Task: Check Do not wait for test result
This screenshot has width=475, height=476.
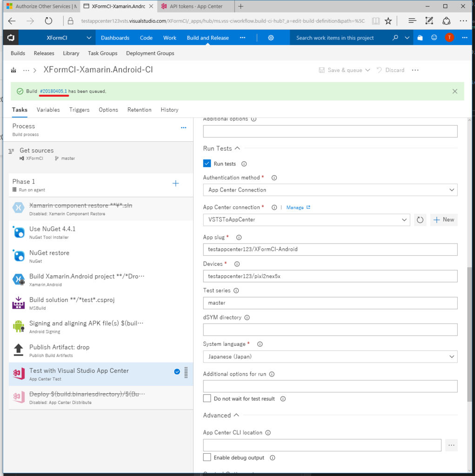Action: pos(207,398)
